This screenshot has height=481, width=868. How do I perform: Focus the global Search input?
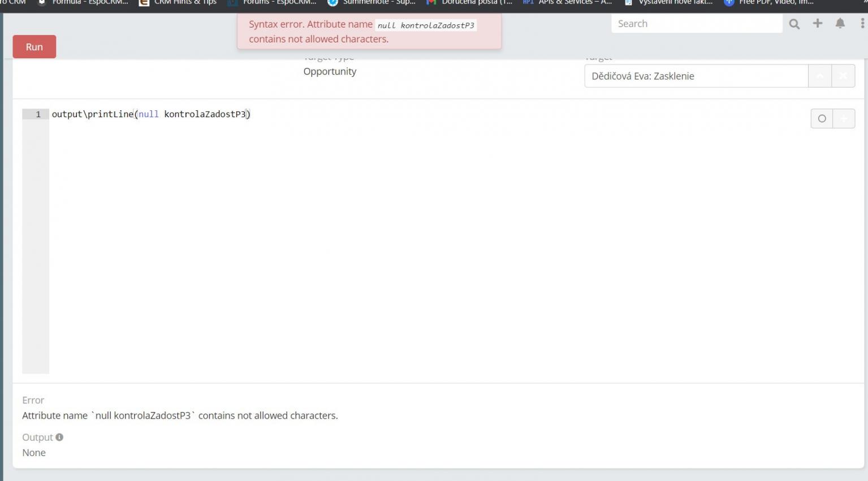[x=696, y=24]
